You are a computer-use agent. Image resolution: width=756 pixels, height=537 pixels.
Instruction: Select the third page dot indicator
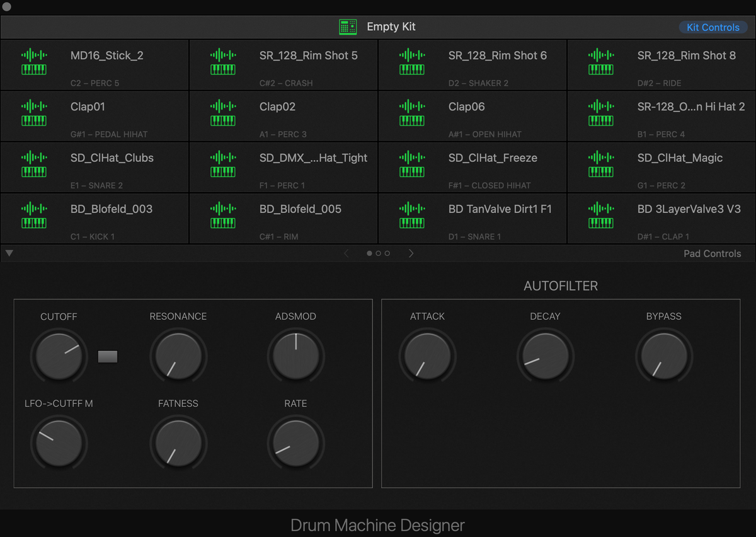387,253
